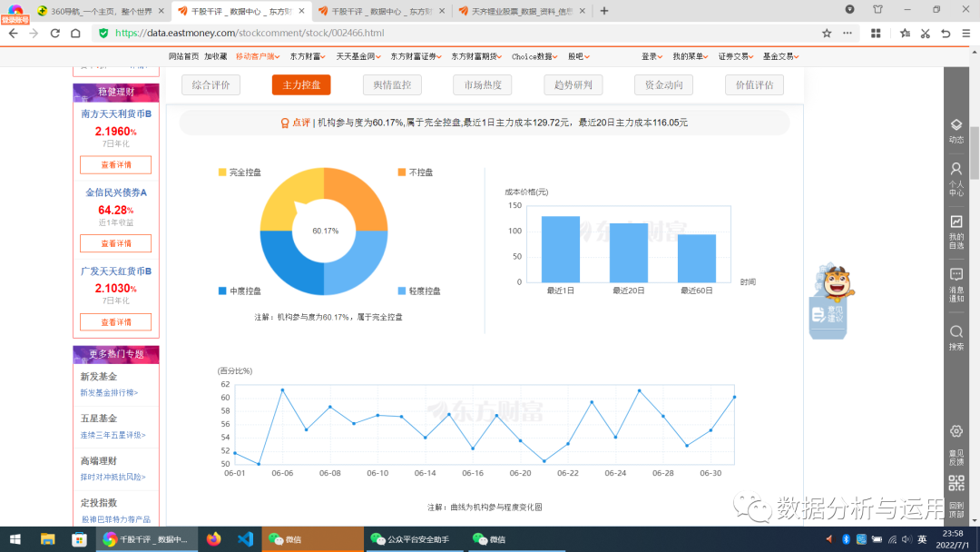Expand the 东方财富 dropdown menu
This screenshot has height=552, width=980.
click(x=308, y=56)
